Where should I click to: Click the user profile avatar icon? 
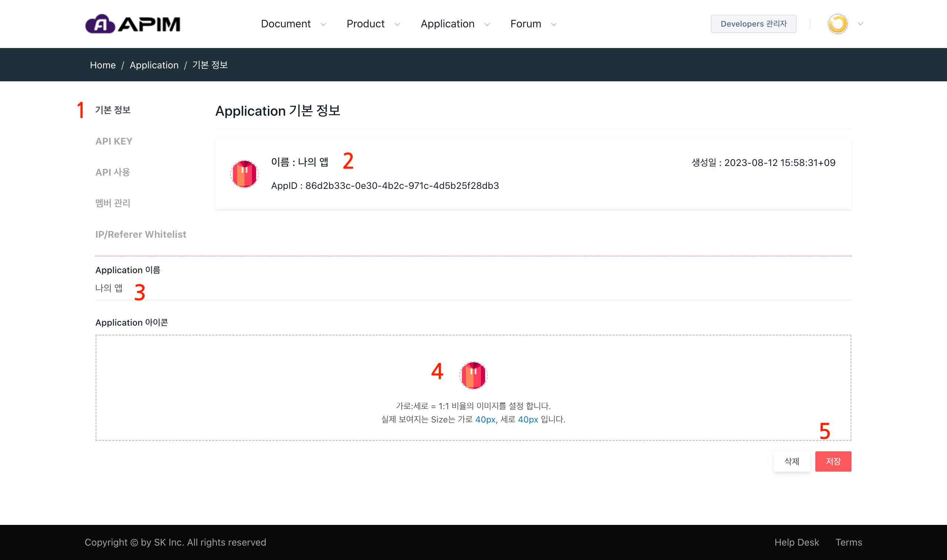837,24
